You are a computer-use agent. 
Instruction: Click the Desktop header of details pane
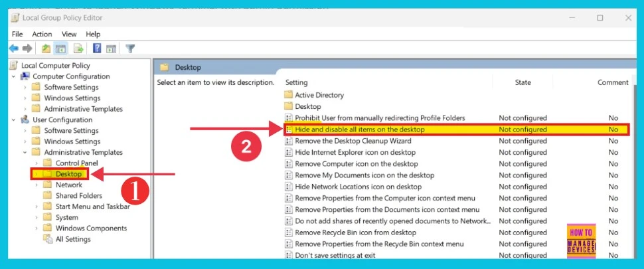point(188,67)
